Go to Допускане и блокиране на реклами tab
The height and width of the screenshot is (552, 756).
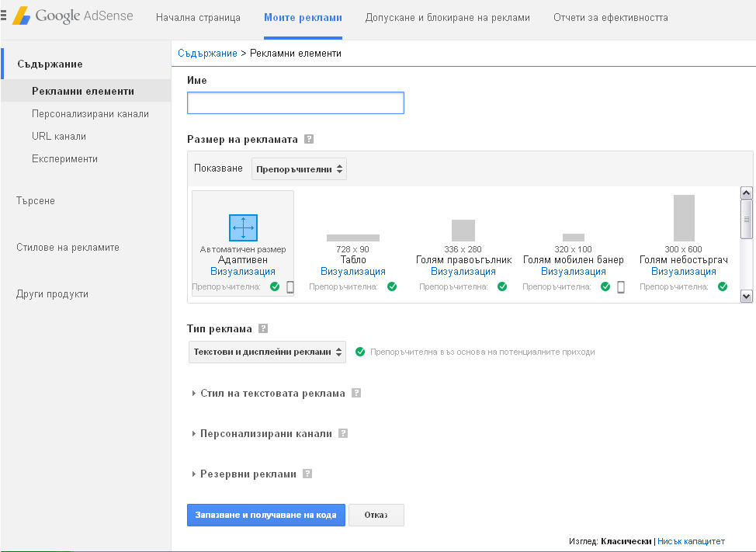click(447, 17)
